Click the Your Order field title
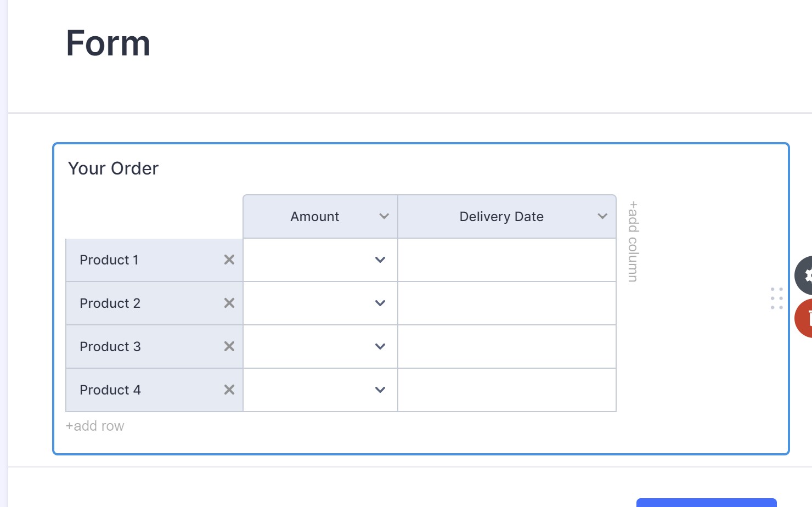This screenshot has height=507, width=812. (113, 168)
